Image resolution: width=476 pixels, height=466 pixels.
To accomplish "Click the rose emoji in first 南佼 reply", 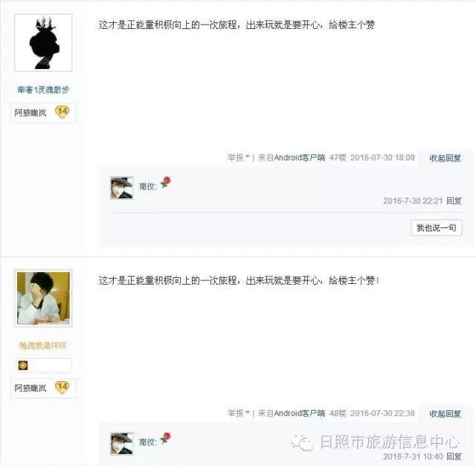I will tap(166, 182).
